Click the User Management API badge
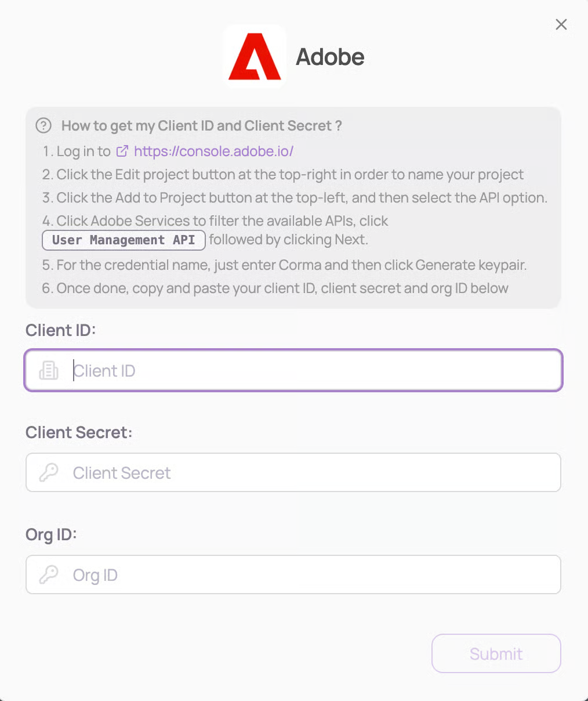 (x=124, y=240)
